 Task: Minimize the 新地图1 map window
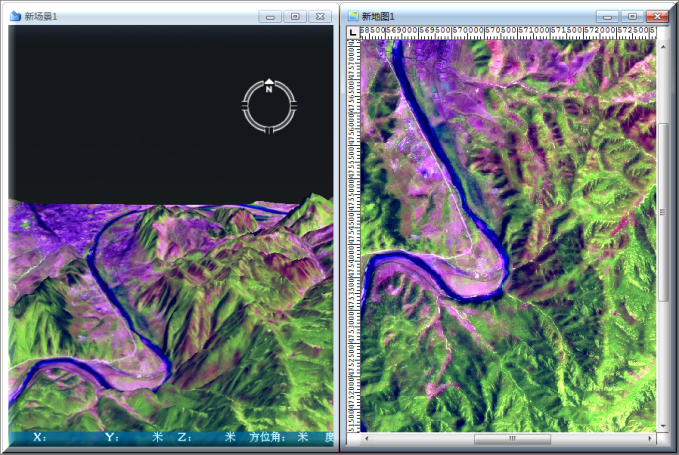point(607,16)
